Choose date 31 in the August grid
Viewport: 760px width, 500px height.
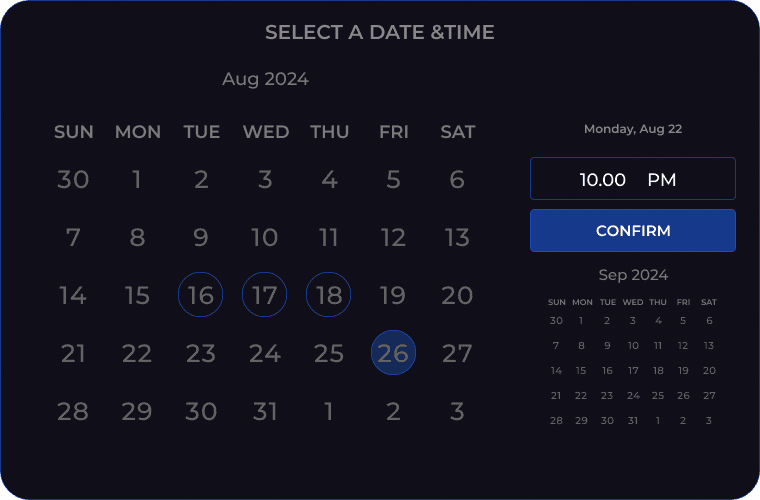pyautogui.click(x=265, y=411)
